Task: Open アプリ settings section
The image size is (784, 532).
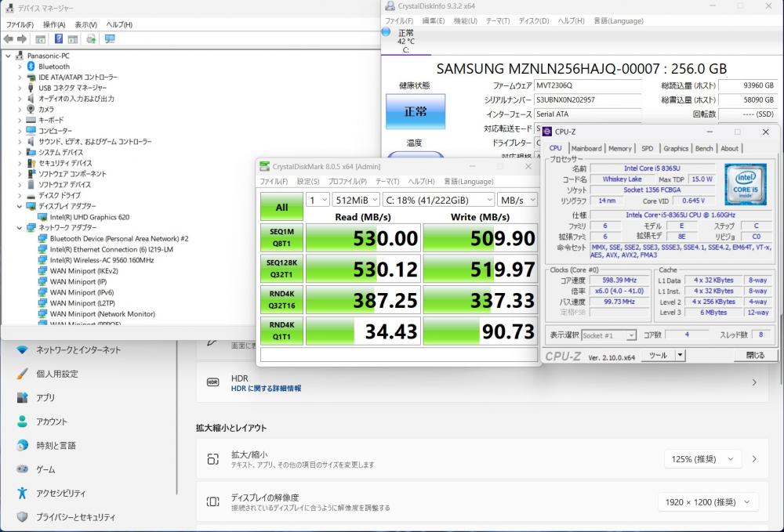Action: click(45, 397)
